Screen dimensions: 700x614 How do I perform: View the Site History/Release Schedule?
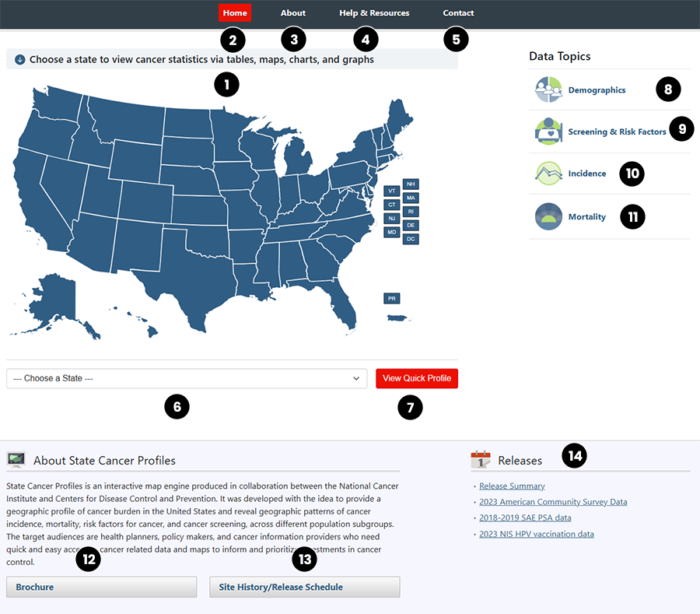click(x=304, y=587)
